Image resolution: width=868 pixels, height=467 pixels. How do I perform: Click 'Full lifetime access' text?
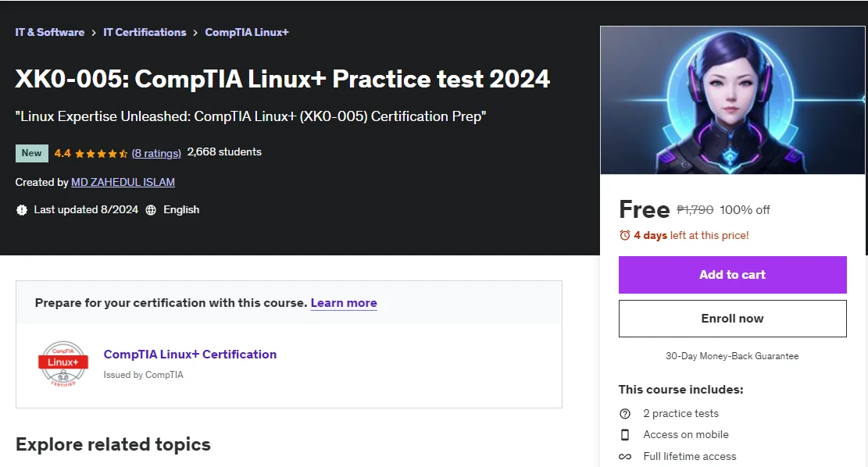690,457
